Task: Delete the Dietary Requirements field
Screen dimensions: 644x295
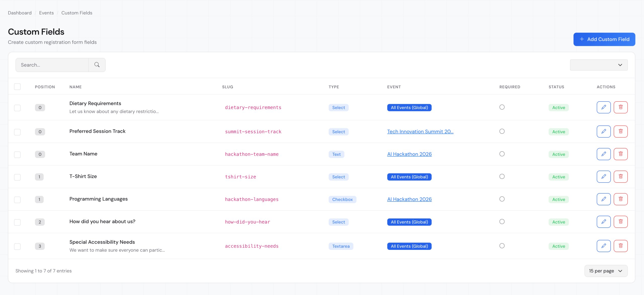Action: click(x=620, y=107)
